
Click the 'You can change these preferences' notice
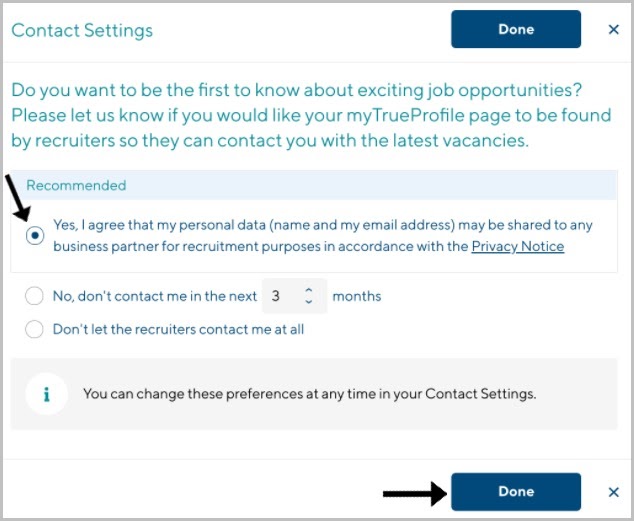tap(309, 394)
